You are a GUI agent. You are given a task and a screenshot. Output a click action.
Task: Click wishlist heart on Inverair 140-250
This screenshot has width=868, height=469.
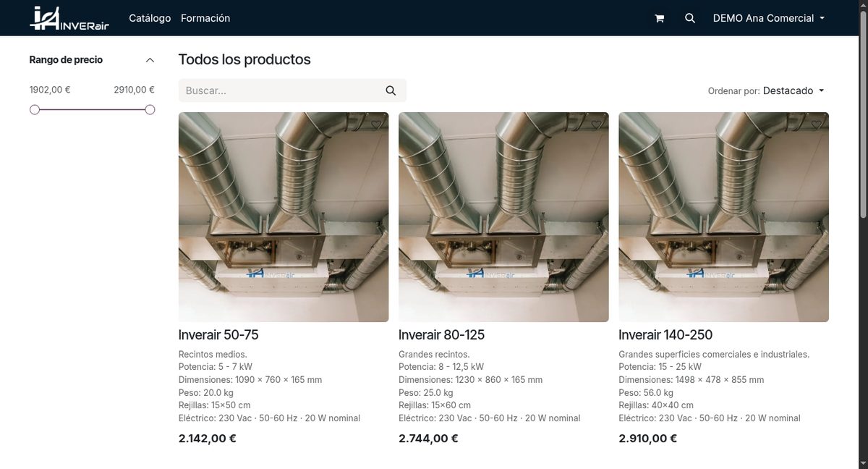[x=816, y=124]
